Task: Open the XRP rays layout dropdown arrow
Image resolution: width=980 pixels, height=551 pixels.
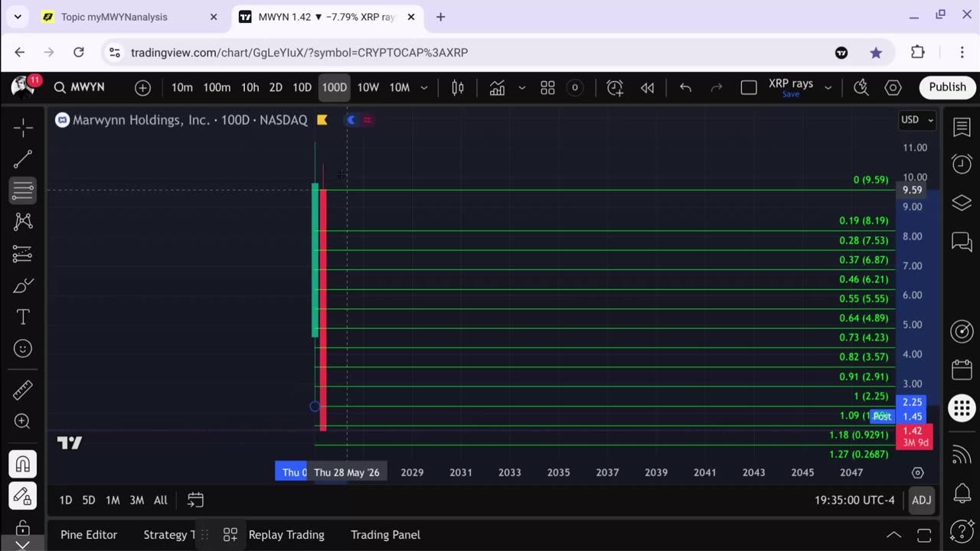Action: click(x=828, y=88)
